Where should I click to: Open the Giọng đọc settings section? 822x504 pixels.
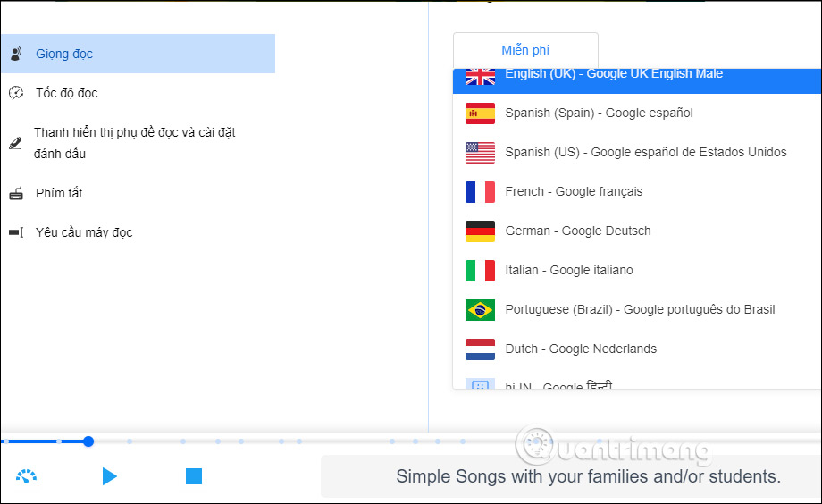(x=64, y=54)
